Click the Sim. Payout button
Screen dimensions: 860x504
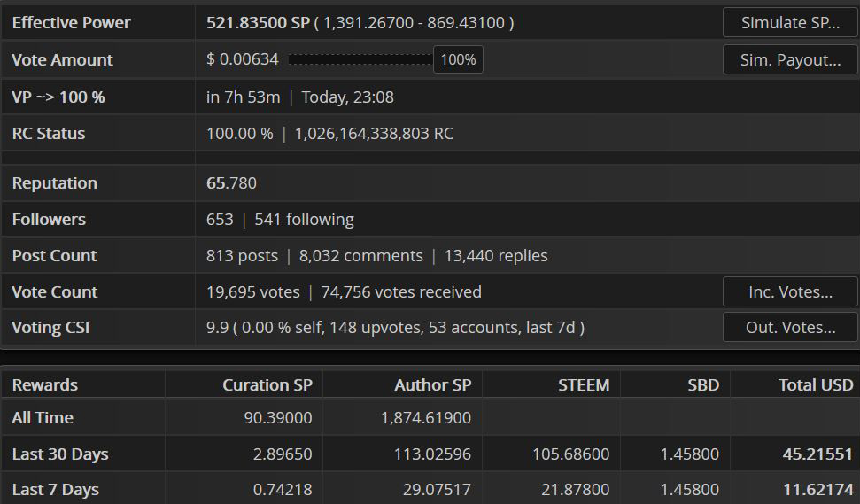coord(790,59)
